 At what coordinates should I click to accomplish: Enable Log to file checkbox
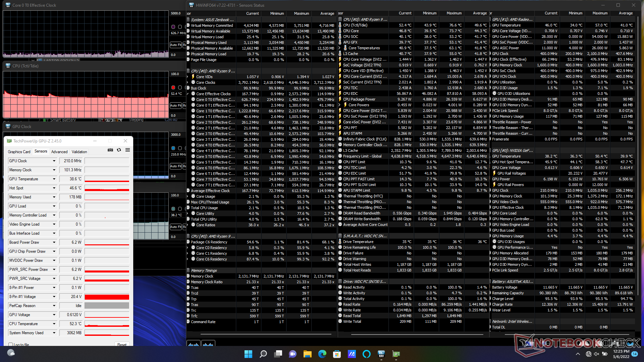pyautogui.click(x=11, y=344)
